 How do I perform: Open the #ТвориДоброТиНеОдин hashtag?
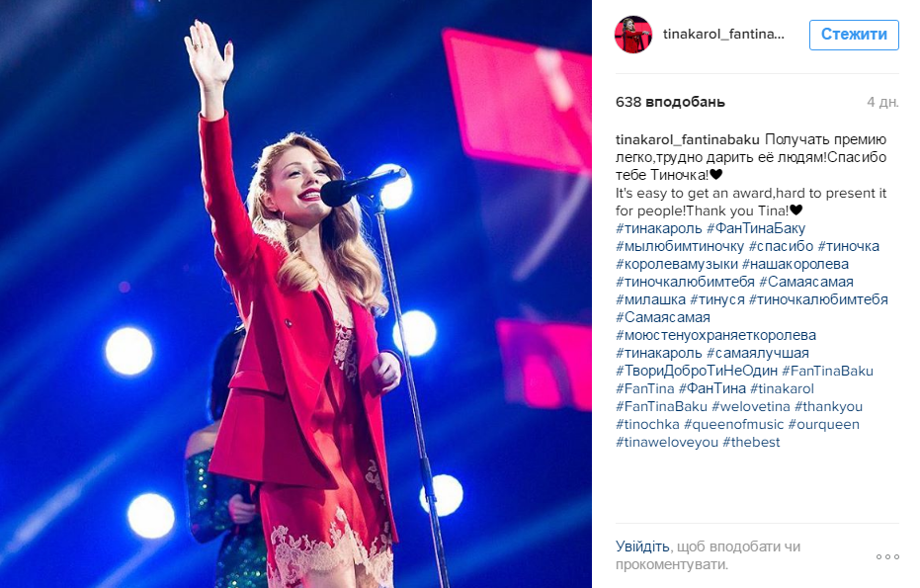coord(697,371)
